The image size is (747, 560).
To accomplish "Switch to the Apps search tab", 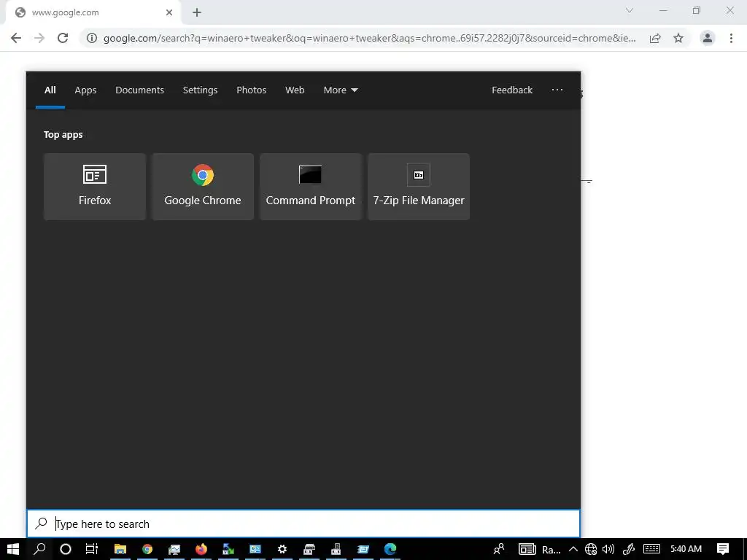I will [x=85, y=90].
